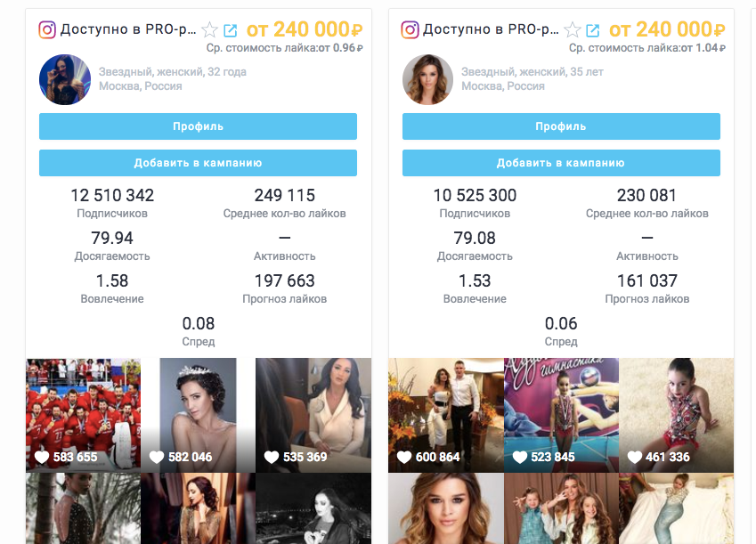This screenshot has height=544, width=756.
Task: Click the left card's Доступно в PRO-р… title
Action: point(128,30)
